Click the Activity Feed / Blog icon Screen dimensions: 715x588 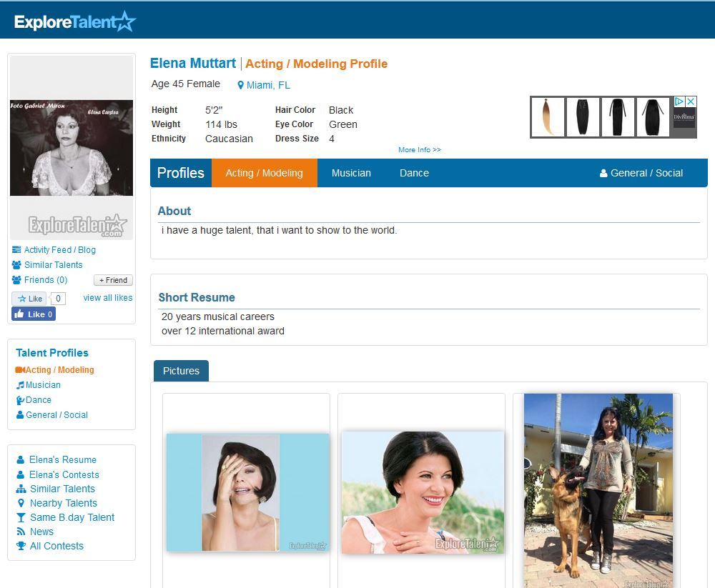pos(16,250)
